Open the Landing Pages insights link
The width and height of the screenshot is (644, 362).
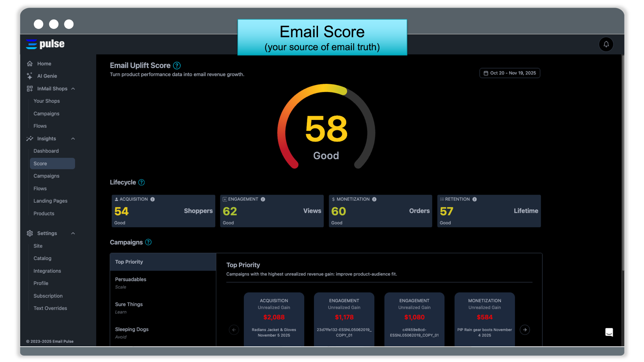tap(50, 201)
